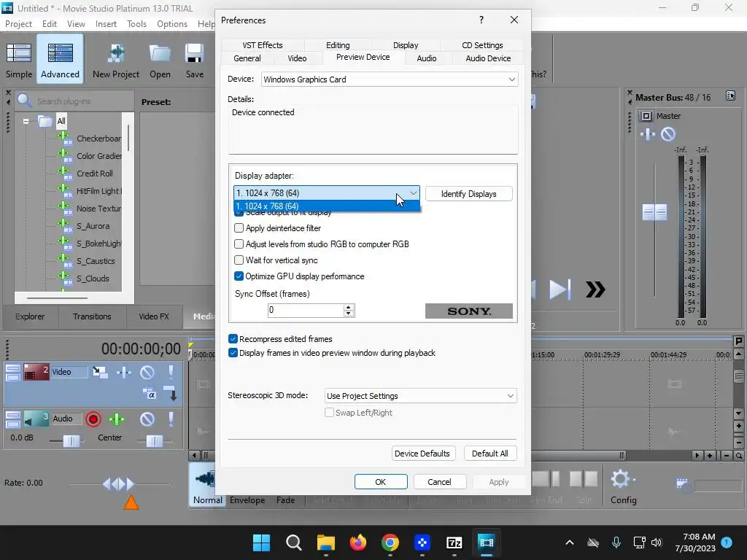
Task: Select S_Aurora in plug-in list
Action: 93,226
